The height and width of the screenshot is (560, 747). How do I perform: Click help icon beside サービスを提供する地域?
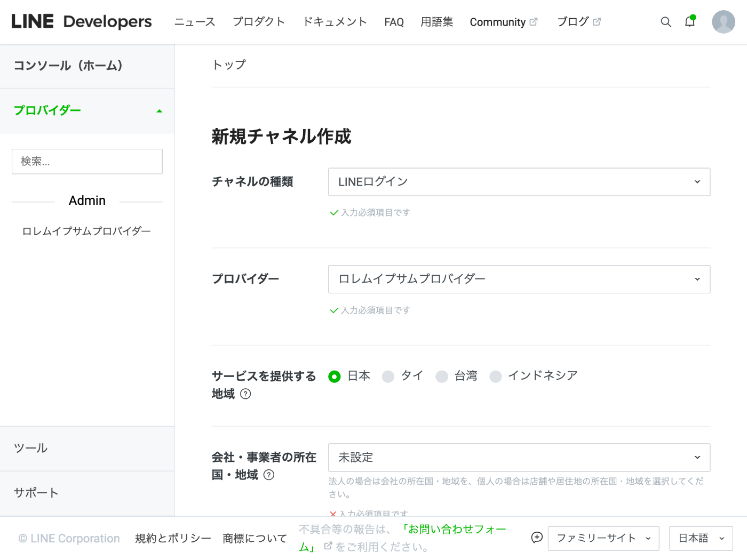245,394
